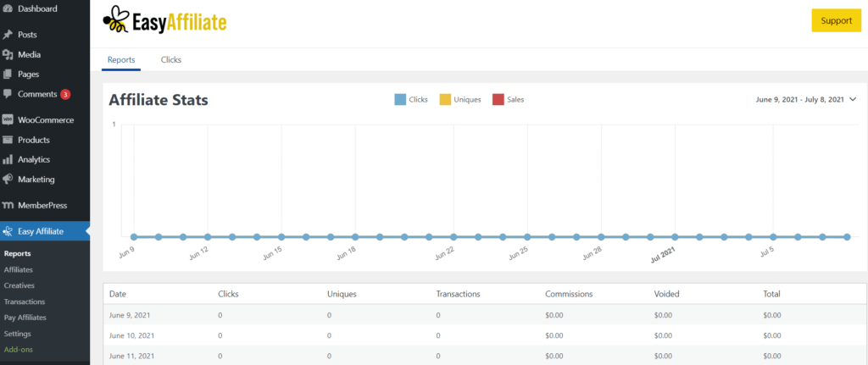Switch to the Clicks tab
Screen dimensions: 868x365
click(171, 60)
